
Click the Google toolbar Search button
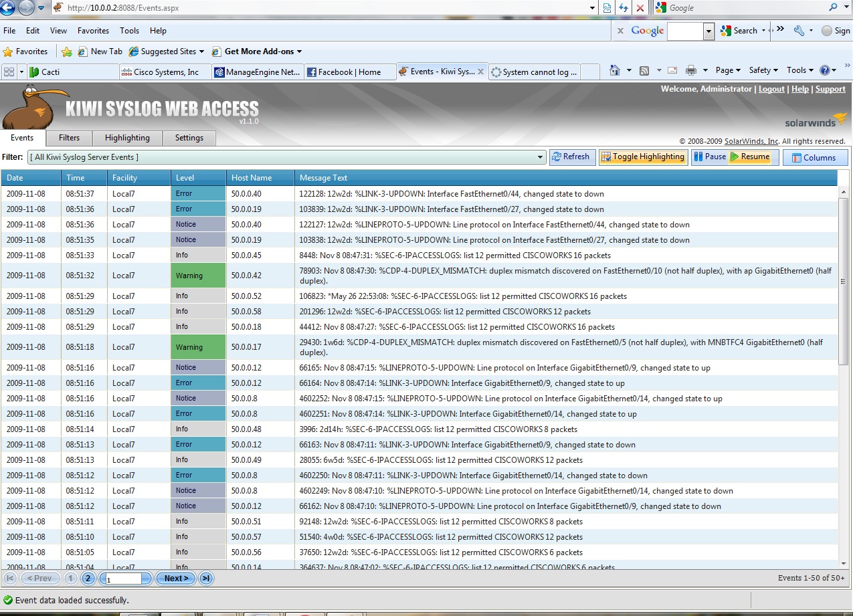pyautogui.click(x=739, y=31)
